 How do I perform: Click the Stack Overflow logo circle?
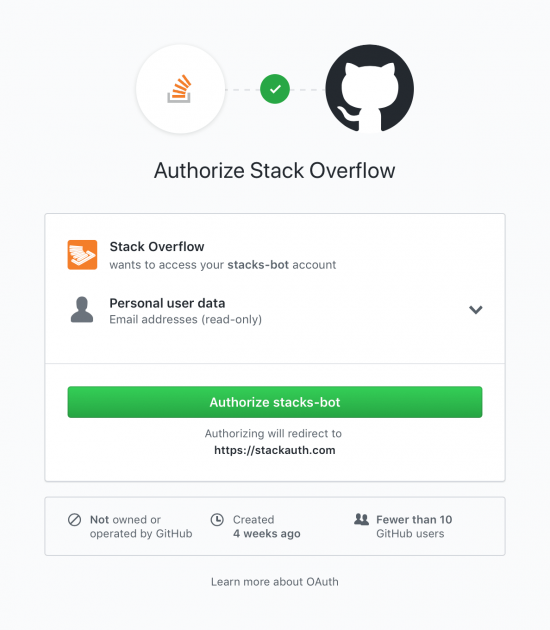(x=180, y=89)
